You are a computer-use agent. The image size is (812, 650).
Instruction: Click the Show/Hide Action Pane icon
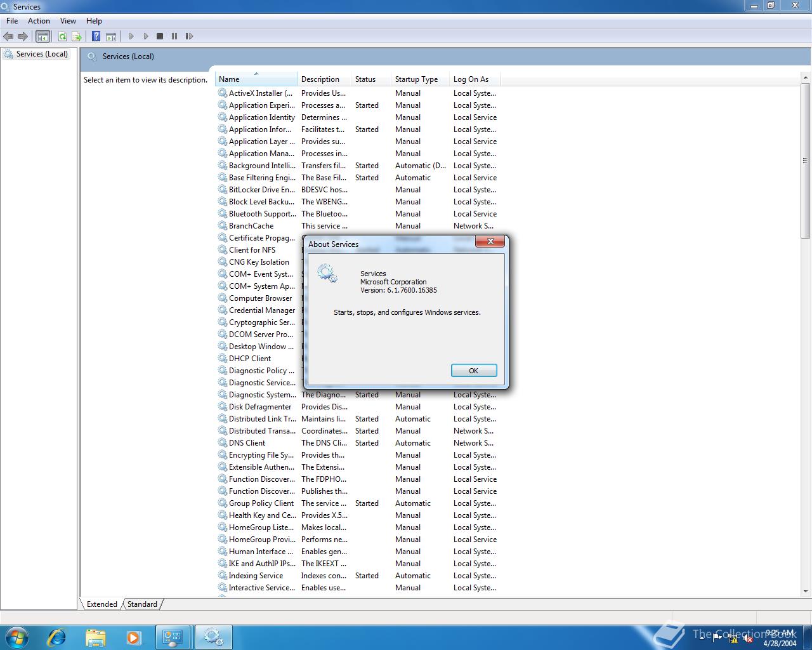coord(110,36)
